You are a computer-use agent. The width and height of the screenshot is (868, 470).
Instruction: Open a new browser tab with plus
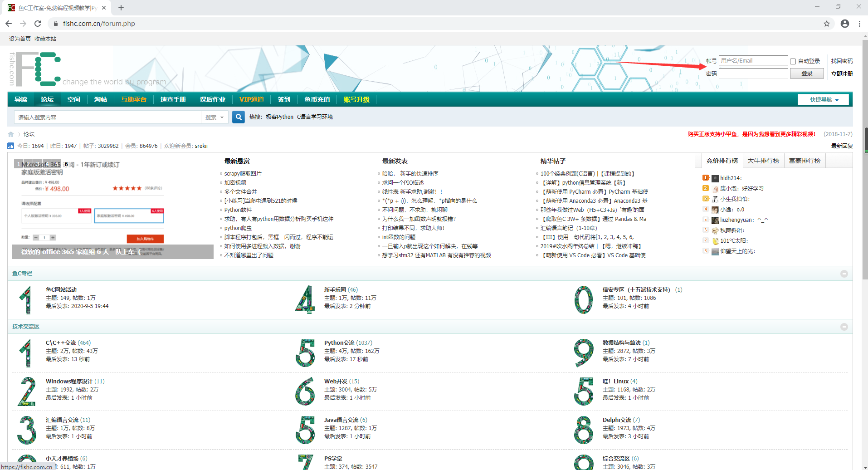coord(121,8)
